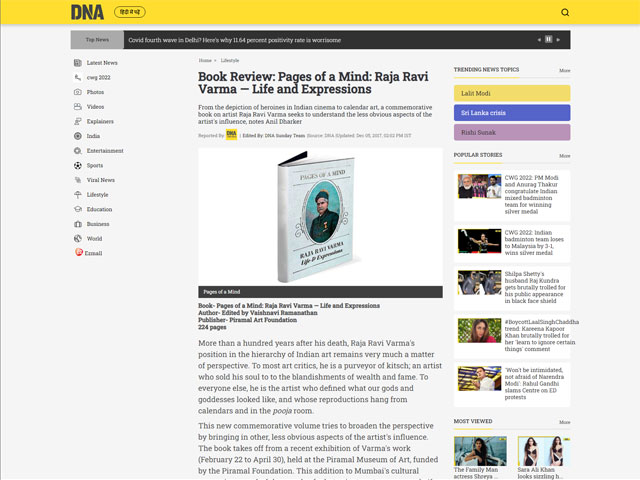Click the Book Review article headline
Image resolution: width=640 pixels, height=480 pixels.
click(313, 83)
